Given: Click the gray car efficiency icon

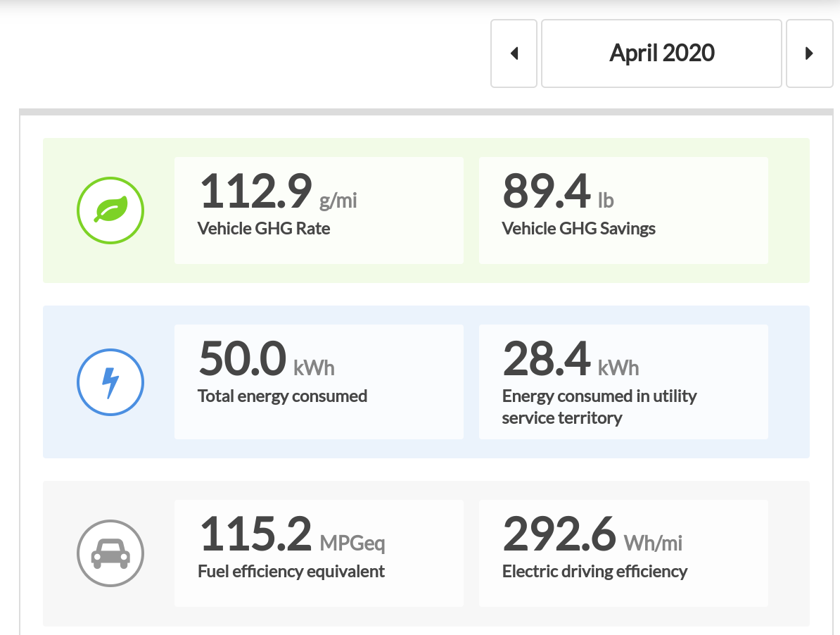Looking at the screenshot, I should tap(110, 553).
